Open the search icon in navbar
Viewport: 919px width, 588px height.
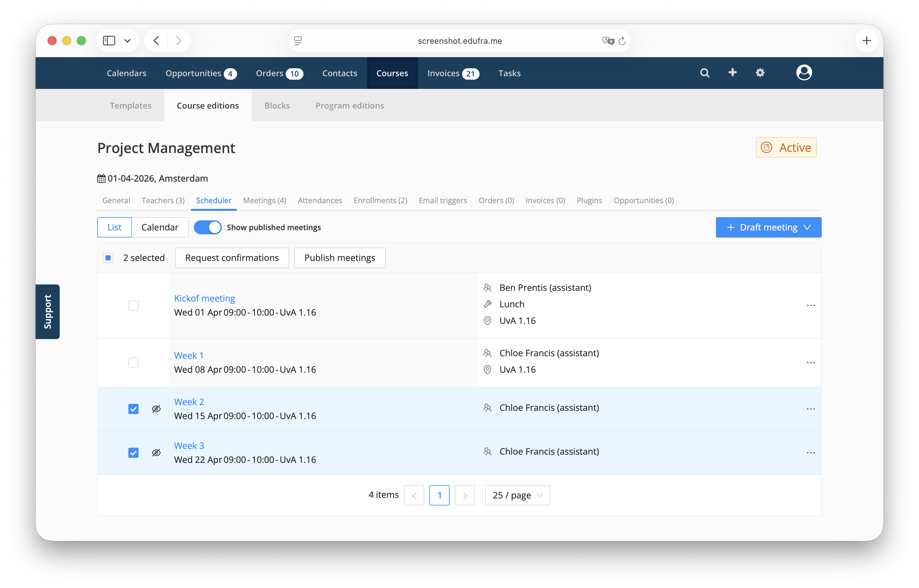(705, 73)
